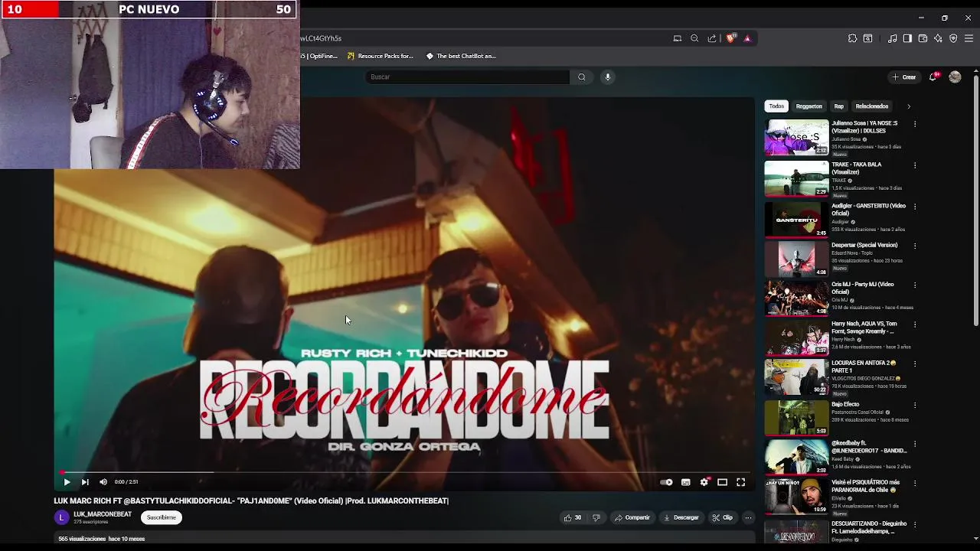
Task: Click the tab search icon in toolbar
Action: [867, 38]
